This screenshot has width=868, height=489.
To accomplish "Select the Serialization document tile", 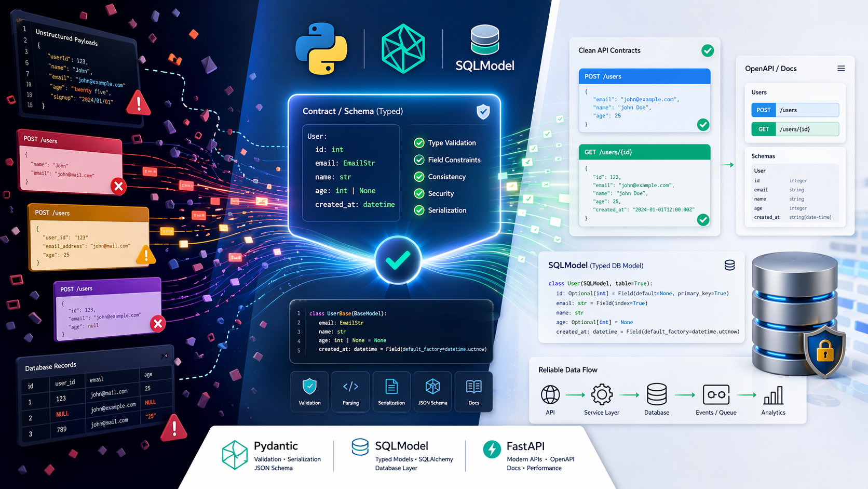I will pos(391,391).
